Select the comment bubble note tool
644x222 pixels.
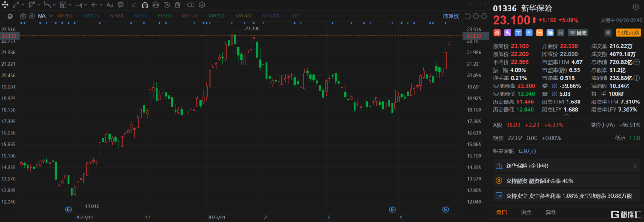(x=121, y=5)
